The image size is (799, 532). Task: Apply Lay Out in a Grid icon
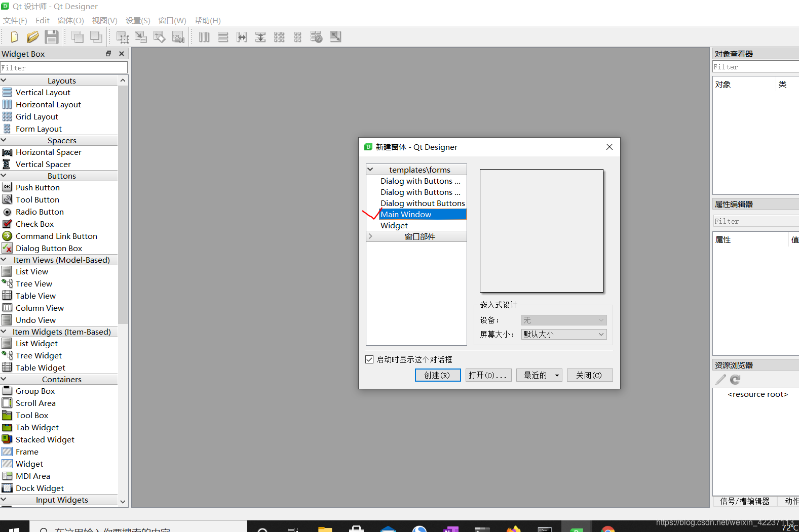click(x=279, y=37)
